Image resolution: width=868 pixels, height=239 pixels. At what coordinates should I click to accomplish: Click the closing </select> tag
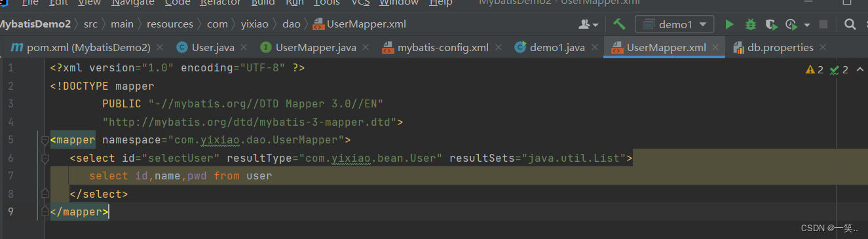[98, 194]
